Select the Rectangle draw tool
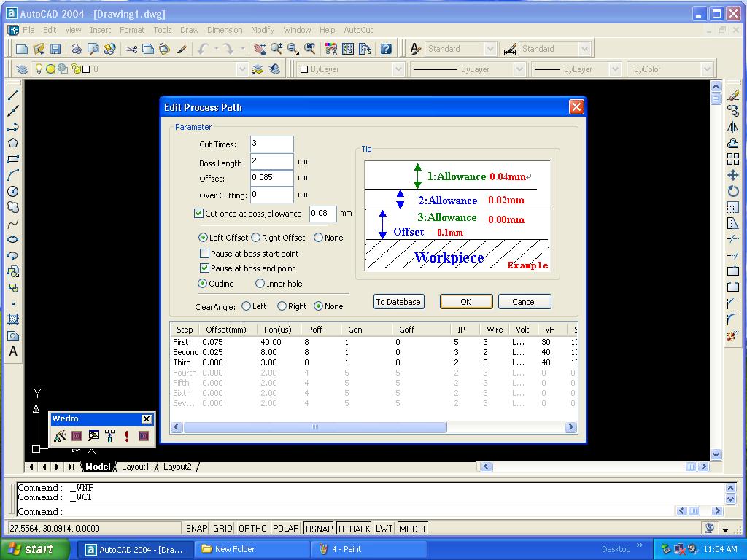 tap(13, 159)
